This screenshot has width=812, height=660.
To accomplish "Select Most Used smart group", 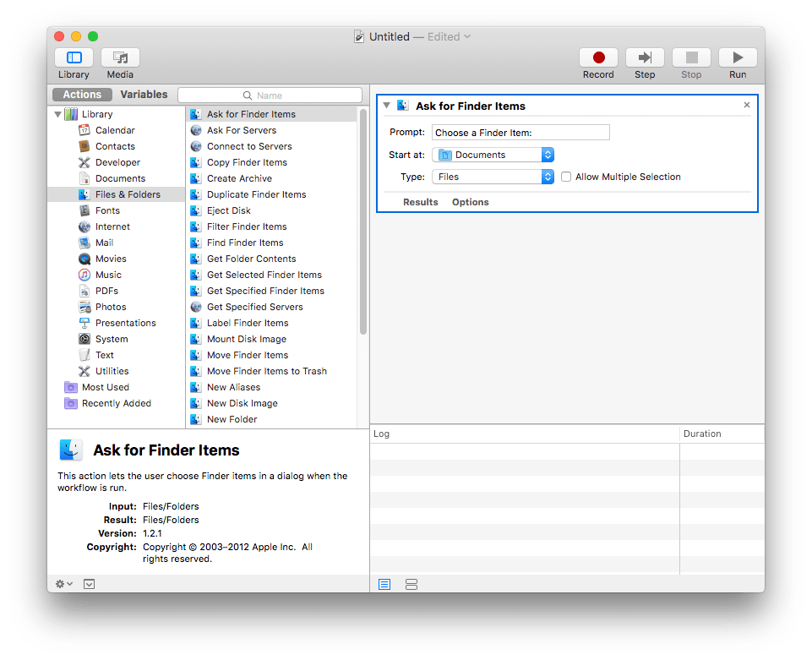I will [106, 387].
